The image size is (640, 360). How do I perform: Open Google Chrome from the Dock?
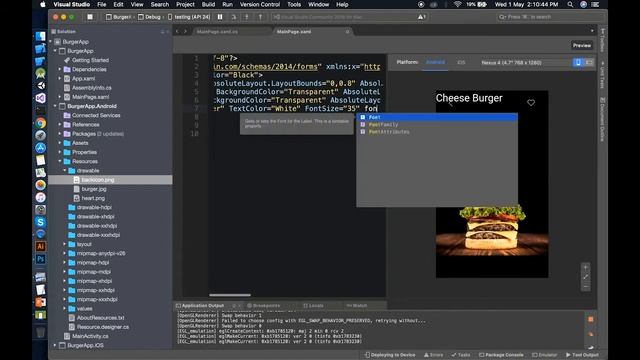click(40, 123)
